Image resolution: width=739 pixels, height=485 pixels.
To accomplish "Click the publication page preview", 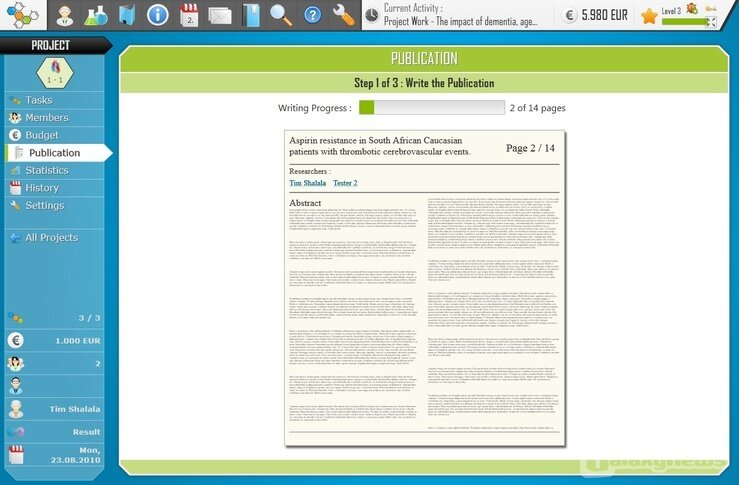I will coord(425,288).
